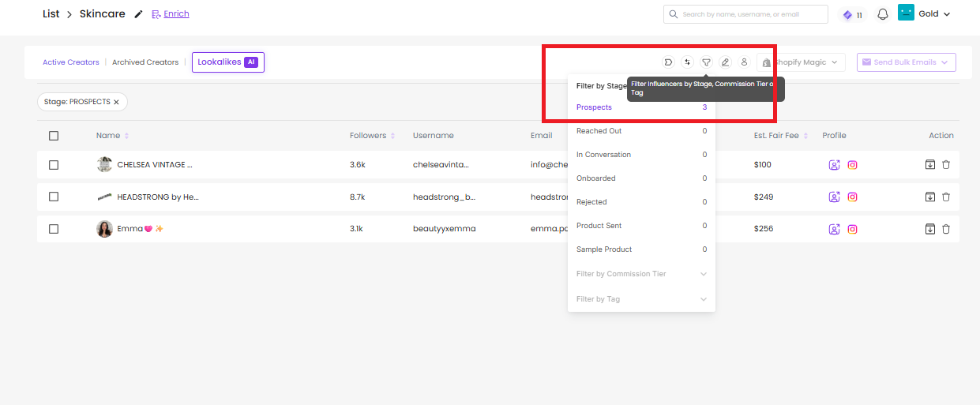Click the swap arrows toolbar icon
Screen dimensions: 980x405
pos(688,62)
